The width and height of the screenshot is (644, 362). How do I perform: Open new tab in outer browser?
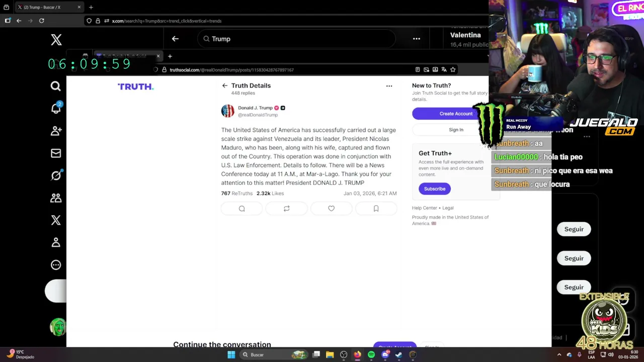pos(91,8)
